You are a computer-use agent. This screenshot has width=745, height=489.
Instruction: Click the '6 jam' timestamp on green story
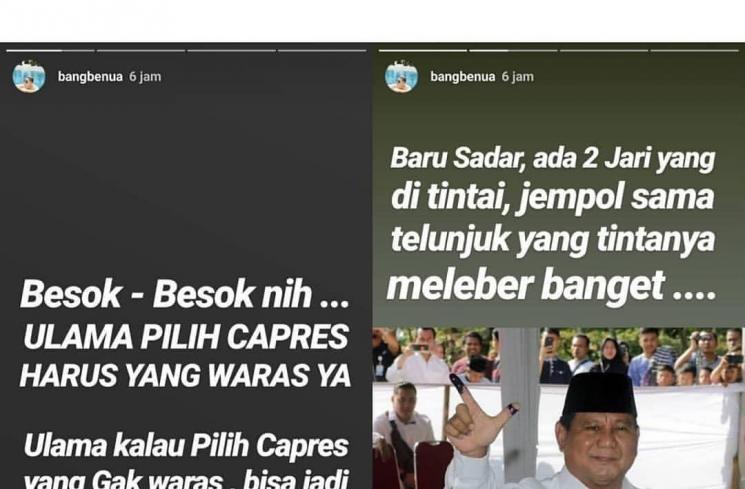click(518, 77)
